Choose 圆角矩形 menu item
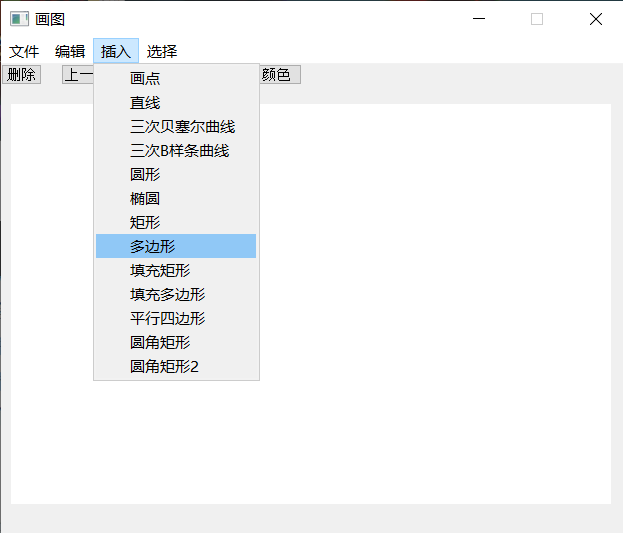This screenshot has height=533, width=623. coord(176,342)
